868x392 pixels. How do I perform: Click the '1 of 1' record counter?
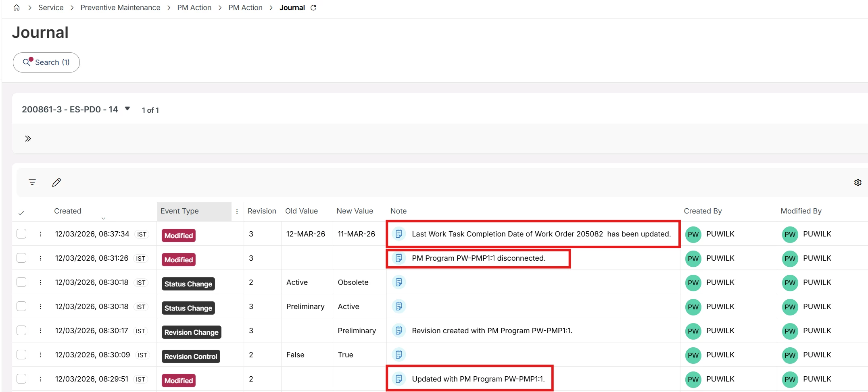click(x=150, y=110)
